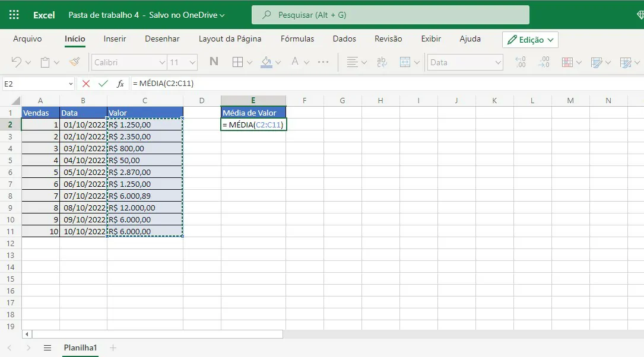Viewport: 644px width, 357px height.
Task: Select column C header
Action: pos(145,101)
